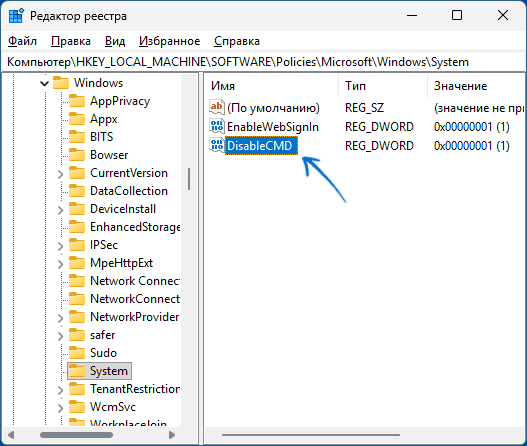Click the BITS folder icon

coord(77,137)
